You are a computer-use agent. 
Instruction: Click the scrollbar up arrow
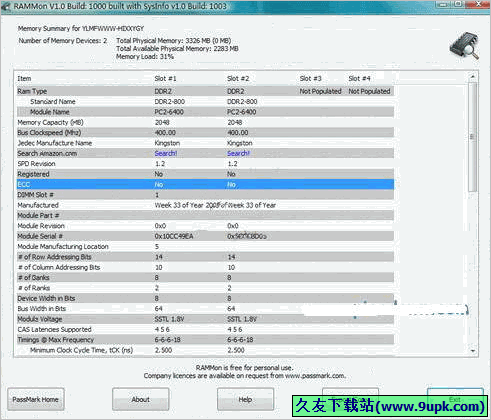473,77
